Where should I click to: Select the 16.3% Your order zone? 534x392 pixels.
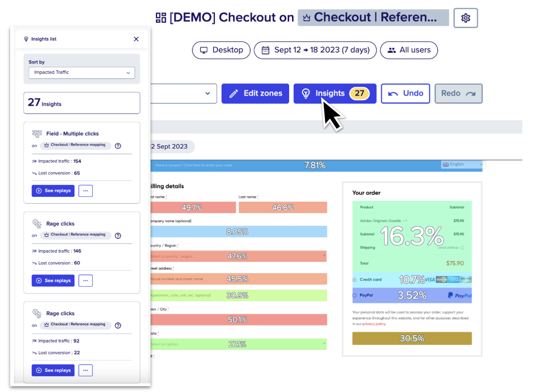[x=412, y=236]
